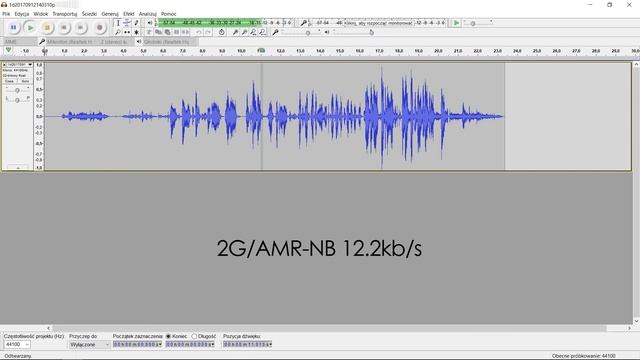This screenshot has width=640, height=360.
Task: Click the green timeline pin arrow
Action: (8, 50)
